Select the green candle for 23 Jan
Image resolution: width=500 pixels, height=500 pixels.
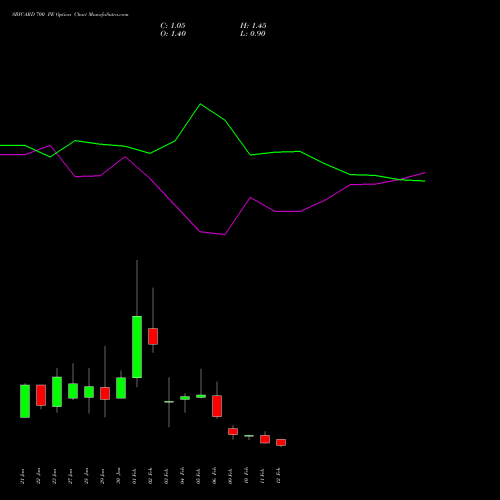coord(57,392)
